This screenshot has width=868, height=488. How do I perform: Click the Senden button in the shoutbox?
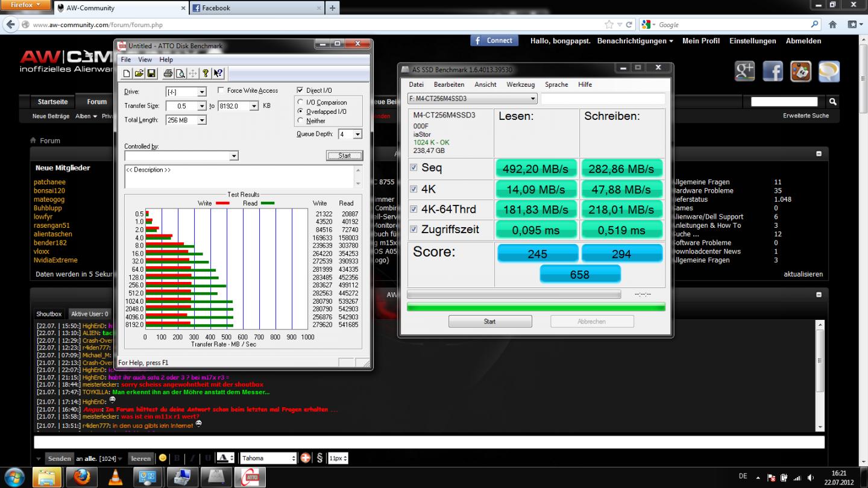click(59, 458)
